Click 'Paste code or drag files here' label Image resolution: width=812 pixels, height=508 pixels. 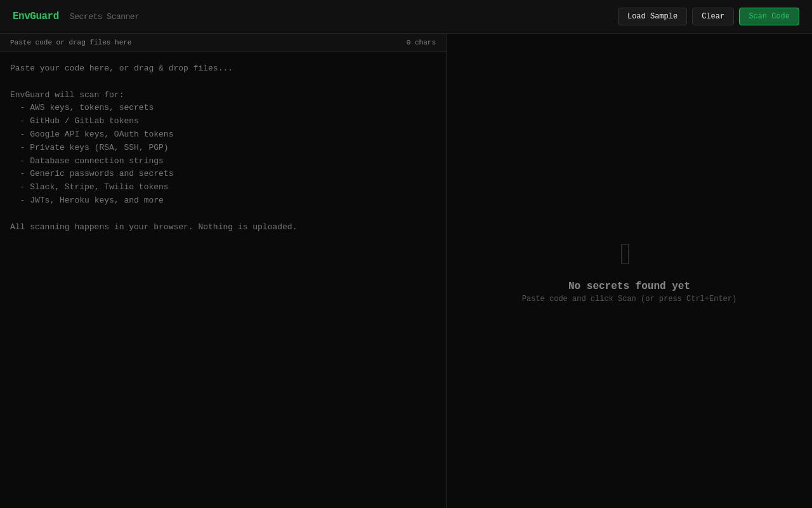click(71, 43)
